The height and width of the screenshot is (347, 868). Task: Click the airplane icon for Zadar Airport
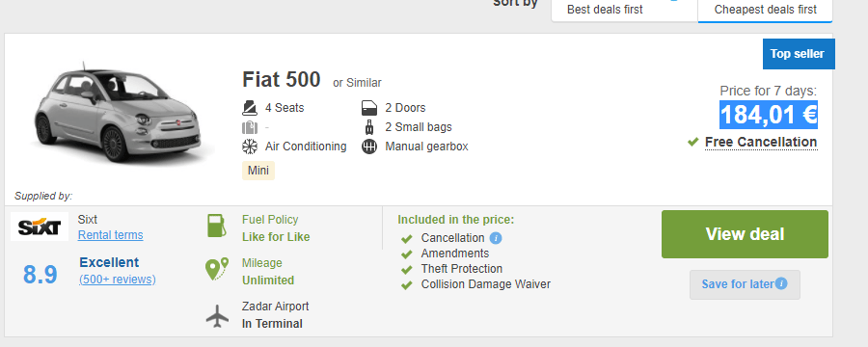(217, 315)
